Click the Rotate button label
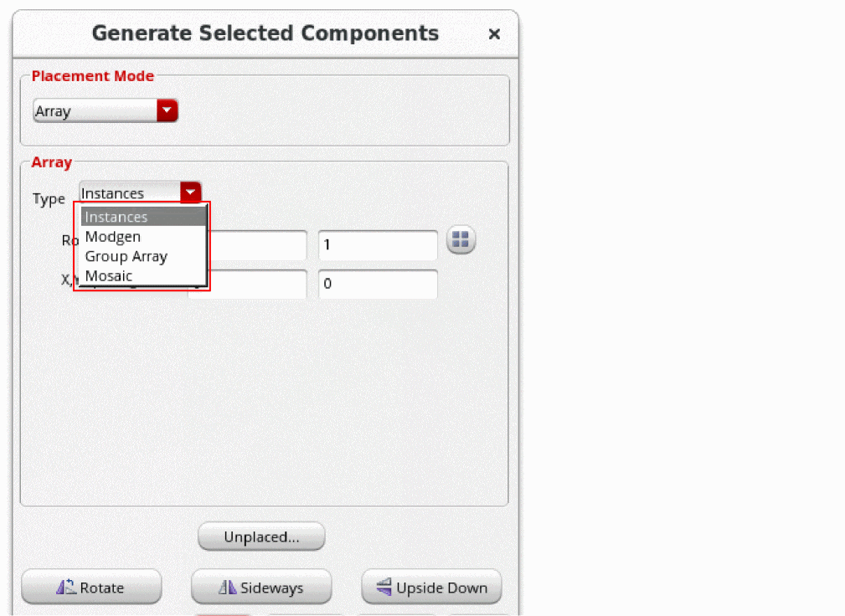The height and width of the screenshot is (616, 845). [102, 588]
